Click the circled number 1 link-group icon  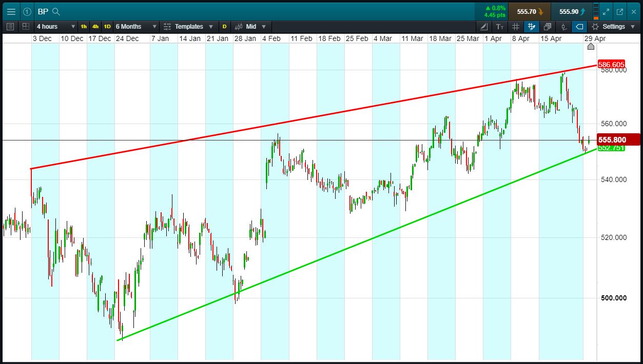(x=27, y=11)
